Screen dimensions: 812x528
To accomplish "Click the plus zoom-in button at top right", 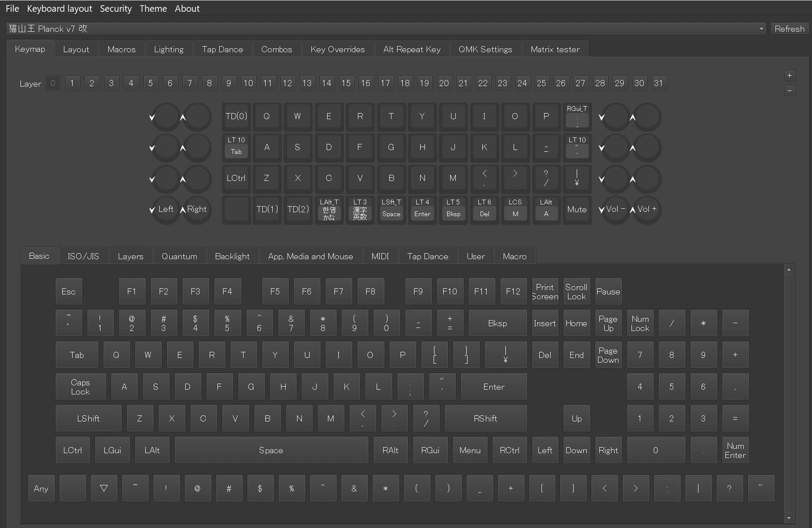I will coord(790,76).
